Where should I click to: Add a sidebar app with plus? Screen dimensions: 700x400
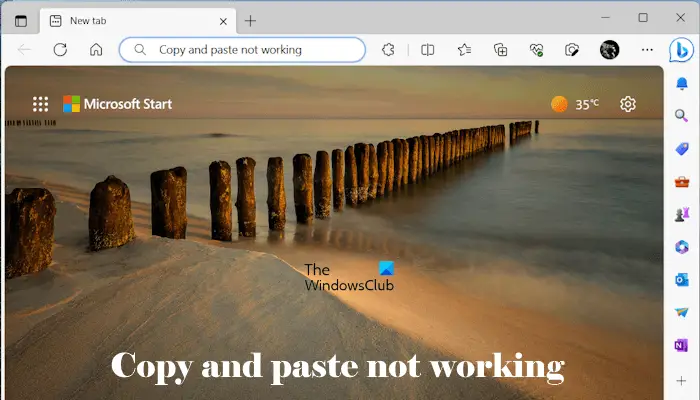(x=681, y=381)
